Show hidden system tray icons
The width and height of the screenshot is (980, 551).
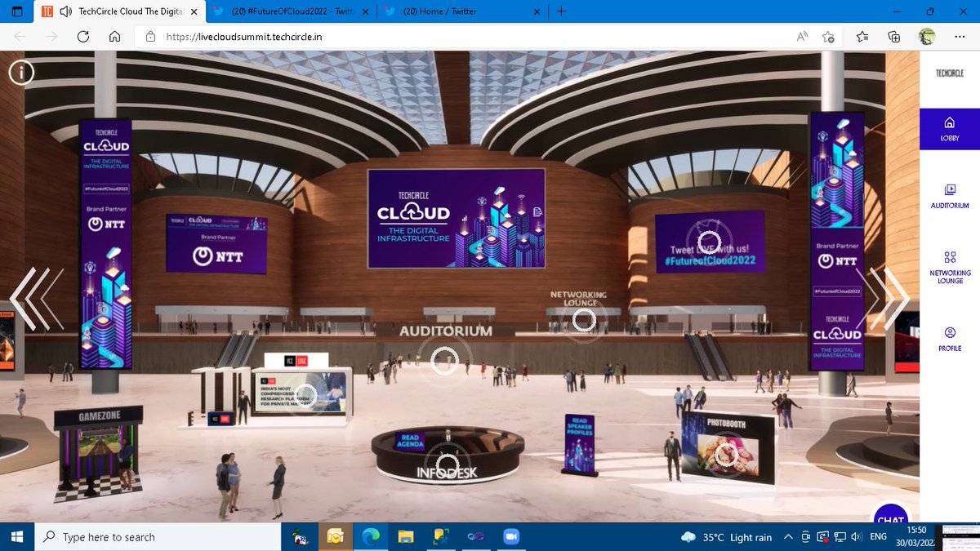pyautogui.click(x=788, y=536)
